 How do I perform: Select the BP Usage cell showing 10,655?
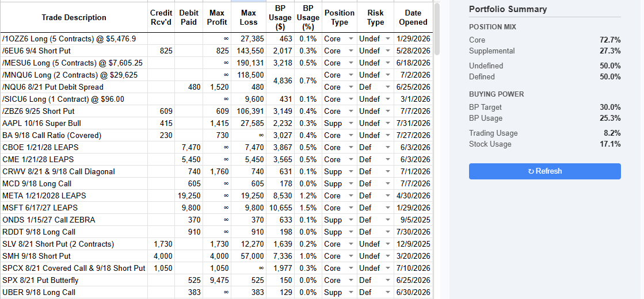(280, 208)
